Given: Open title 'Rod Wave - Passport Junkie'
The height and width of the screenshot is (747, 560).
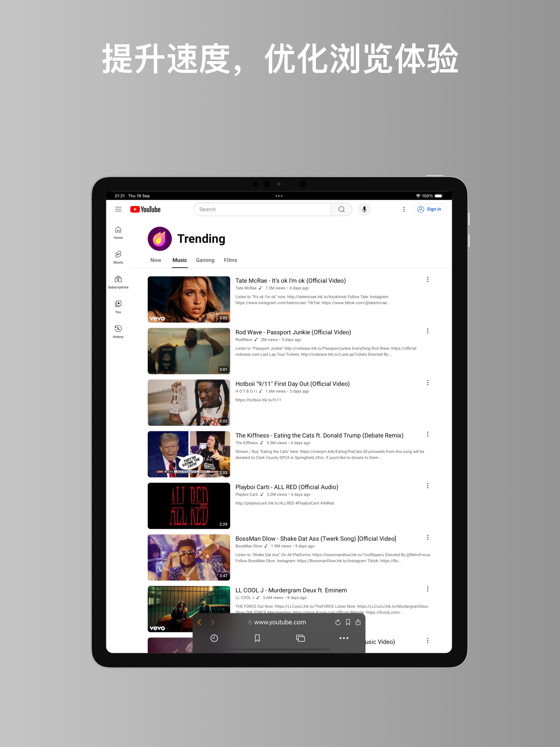Looking at the screenshot, I should pos(293,332).
